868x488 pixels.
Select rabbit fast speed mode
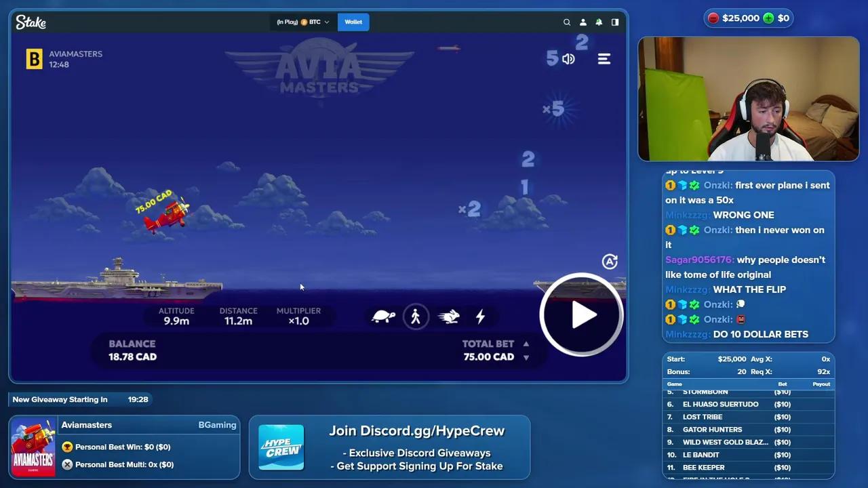449,317
